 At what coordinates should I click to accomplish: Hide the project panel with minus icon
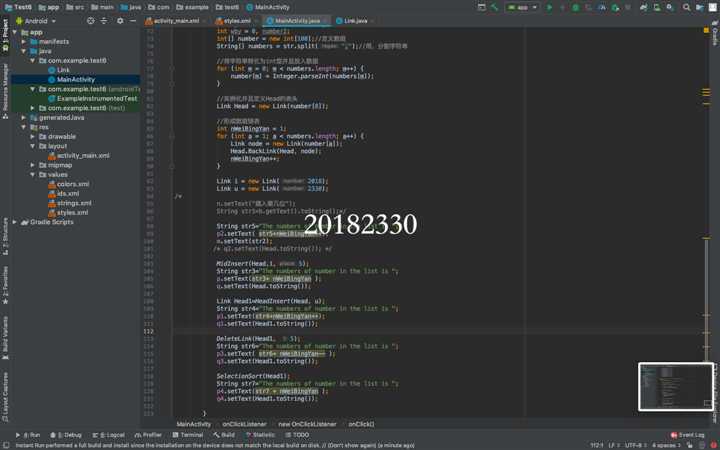133,21
